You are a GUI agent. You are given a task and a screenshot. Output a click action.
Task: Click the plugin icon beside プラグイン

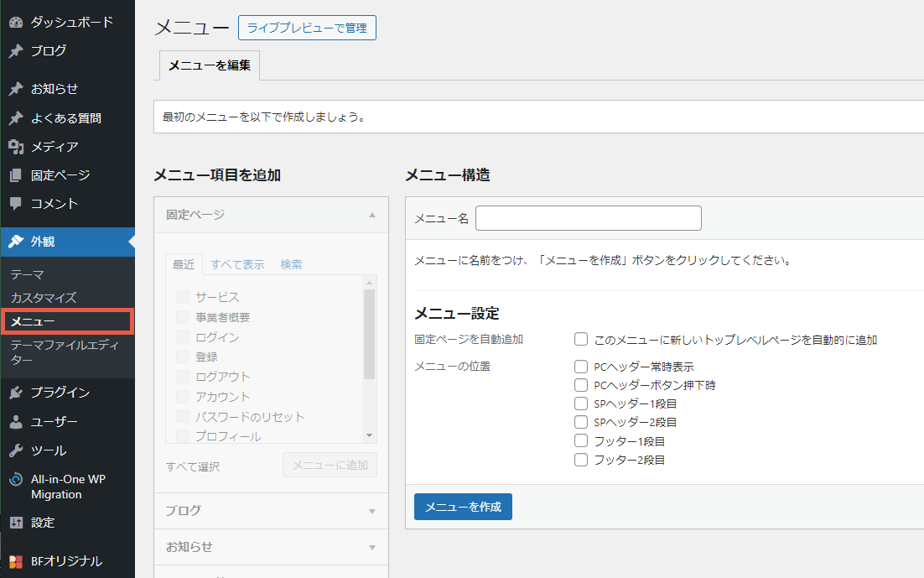[x=16, y=393]
